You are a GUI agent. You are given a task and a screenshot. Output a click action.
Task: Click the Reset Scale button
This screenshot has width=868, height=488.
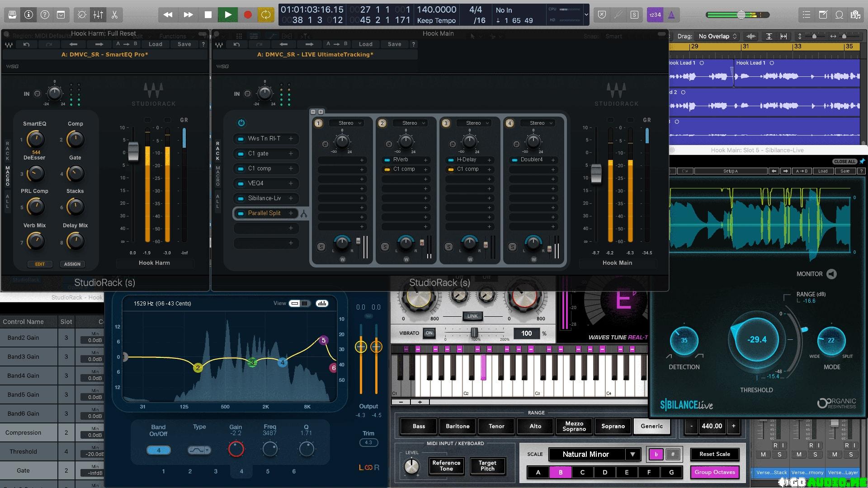click(x=714, y=454)
